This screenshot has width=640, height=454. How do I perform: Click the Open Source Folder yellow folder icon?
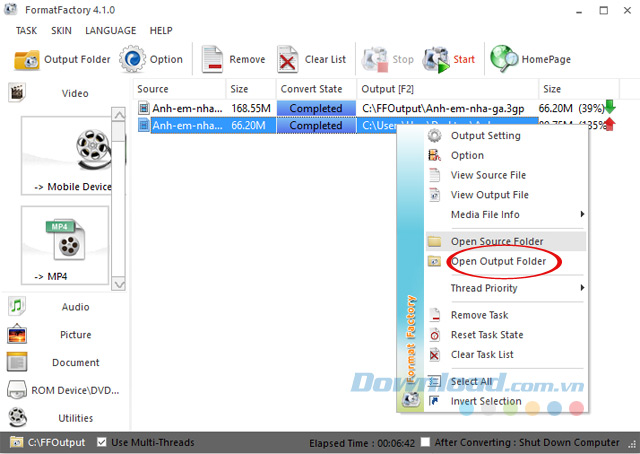pyautogui.click(x=434, y=241)
